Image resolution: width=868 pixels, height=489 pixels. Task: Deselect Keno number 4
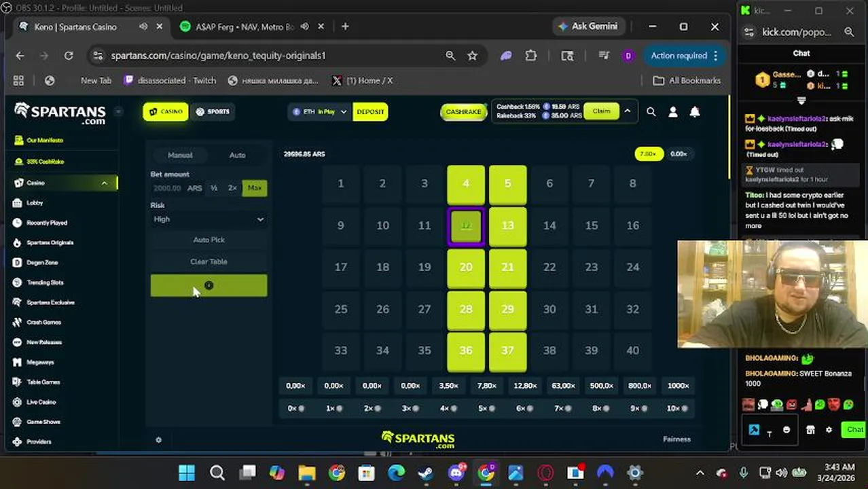coord(466,184)
